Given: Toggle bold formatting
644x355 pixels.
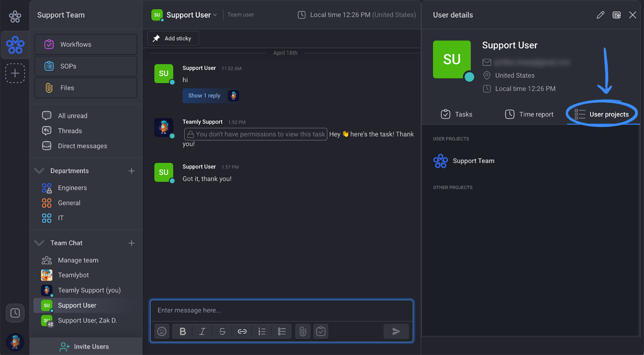Looking at the screenshot, I should pos(183,331).
